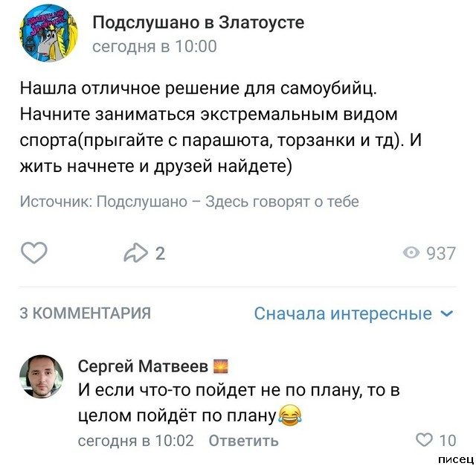476x466 pixels.
Task: Open the Подслушано в Златоусте group name
Action: (x=198, y=22)
